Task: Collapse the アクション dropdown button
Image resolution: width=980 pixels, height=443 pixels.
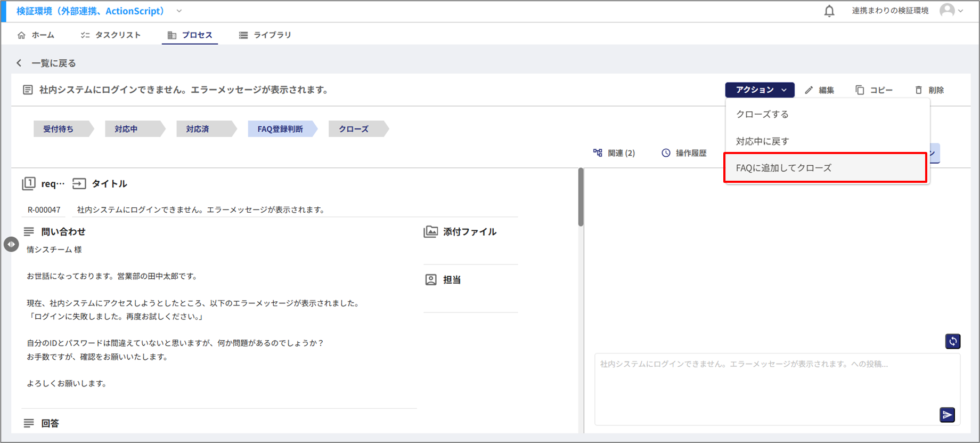Action: [759, 90]
